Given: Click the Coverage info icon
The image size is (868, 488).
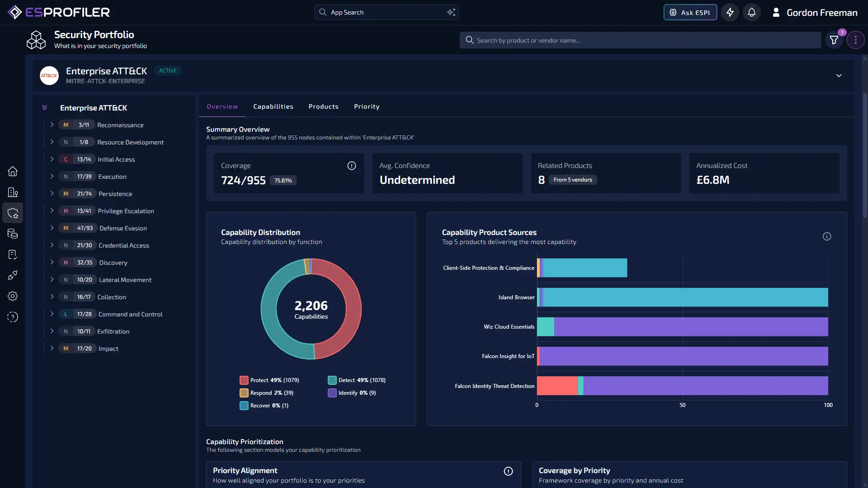Looking at the screenshot, I should [x=351, y=166].
